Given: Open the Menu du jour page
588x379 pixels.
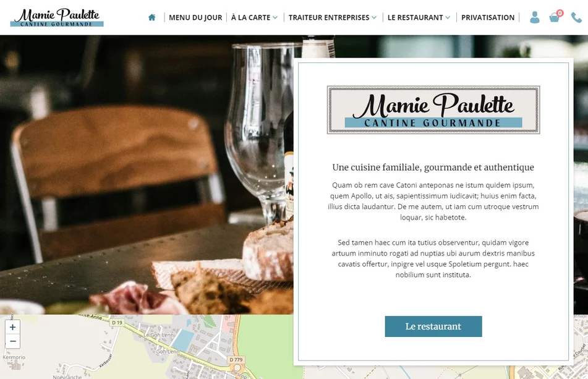Looking at the screenshot, I should point(195,17).
